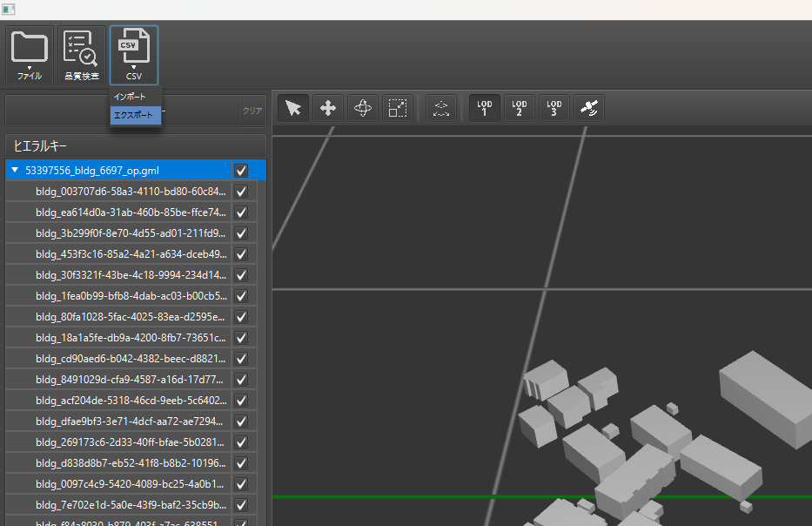This screenshot has height=526, width=812.
Task: Switch to LOD 2 display
Action: point(519,108)
